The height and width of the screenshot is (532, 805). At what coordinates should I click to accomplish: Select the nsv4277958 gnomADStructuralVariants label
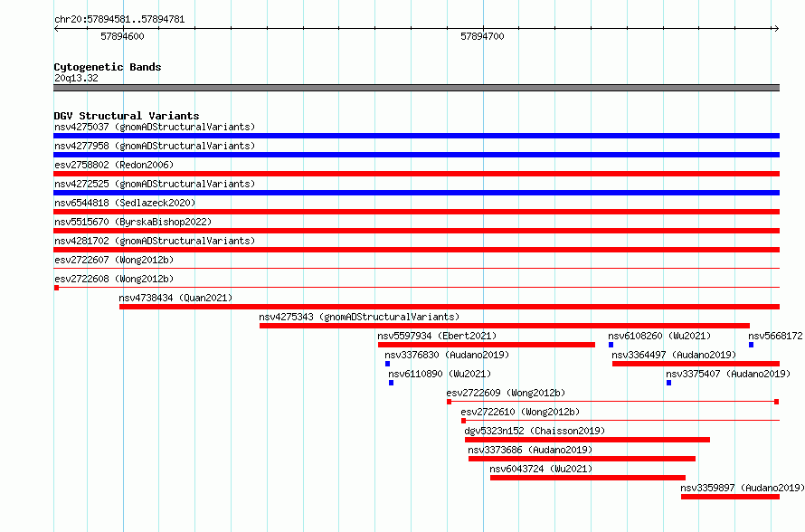[x=155, y=146]
